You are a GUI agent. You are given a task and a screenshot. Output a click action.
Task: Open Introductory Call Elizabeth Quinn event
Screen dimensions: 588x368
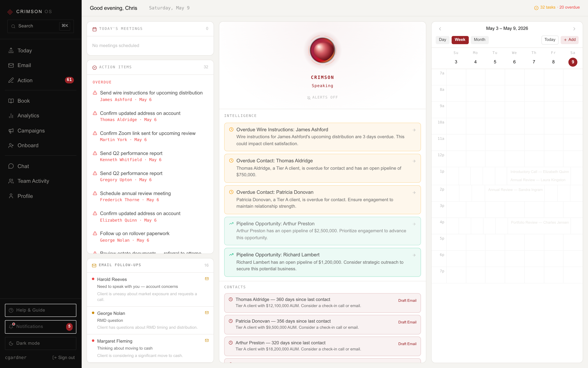(539, 172)
